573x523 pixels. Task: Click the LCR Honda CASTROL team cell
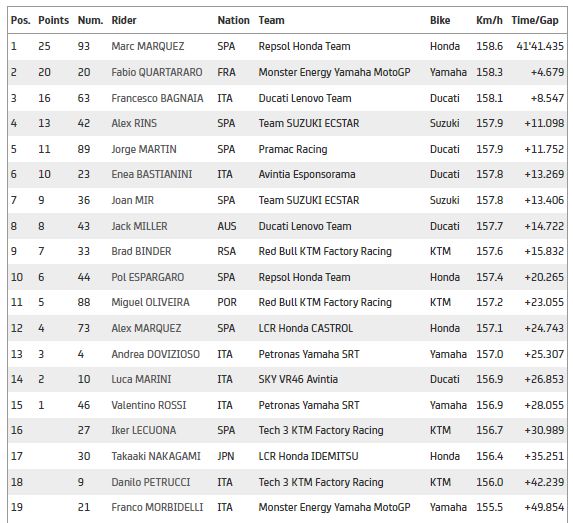306,328
